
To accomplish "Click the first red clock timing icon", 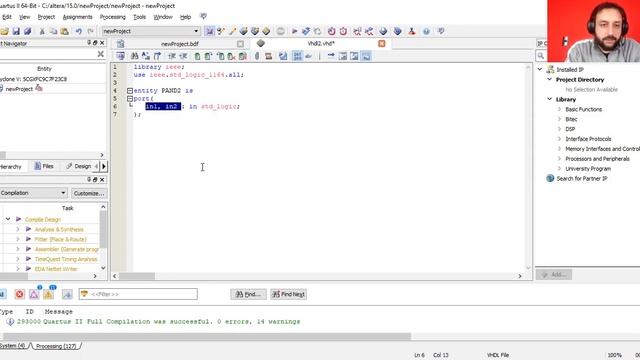I will point(331,31).
